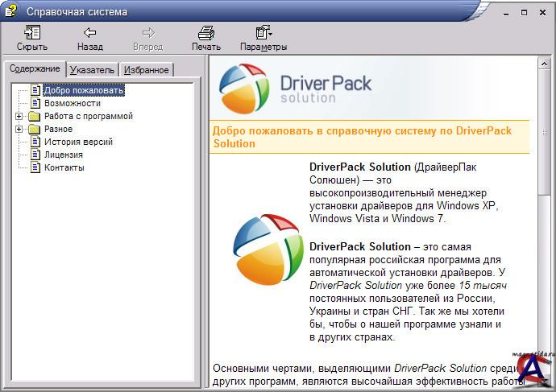The image size is (556, 392).
Task: Switch to the Указатель tab
Action: pos(91,70)
